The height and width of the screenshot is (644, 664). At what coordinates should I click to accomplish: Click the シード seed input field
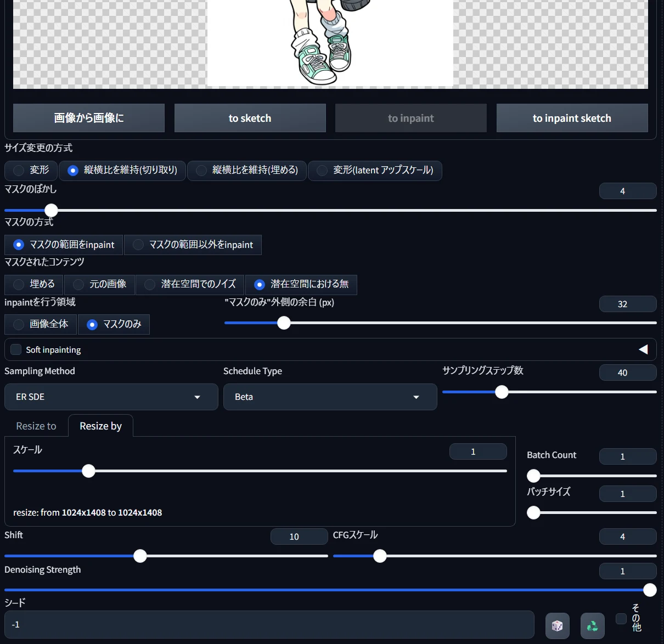[269, 625]
